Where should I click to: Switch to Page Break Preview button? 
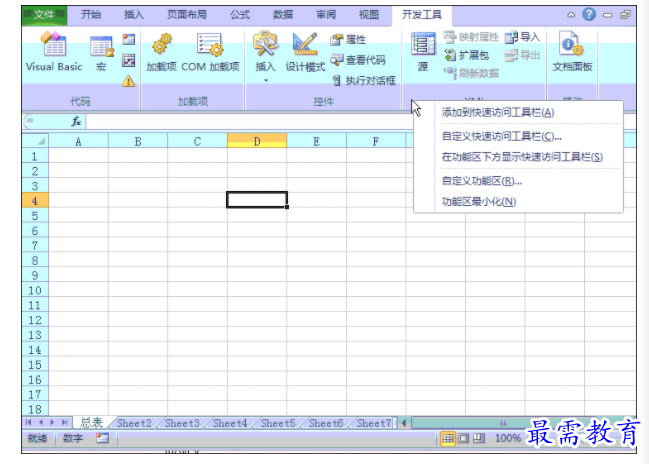click(x=479, y=438)
